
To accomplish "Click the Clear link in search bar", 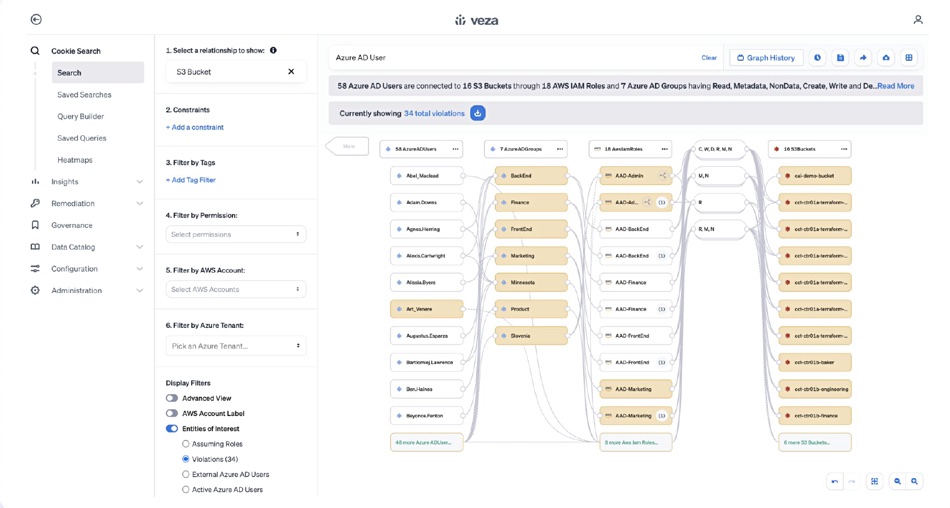I will [709, 58].
